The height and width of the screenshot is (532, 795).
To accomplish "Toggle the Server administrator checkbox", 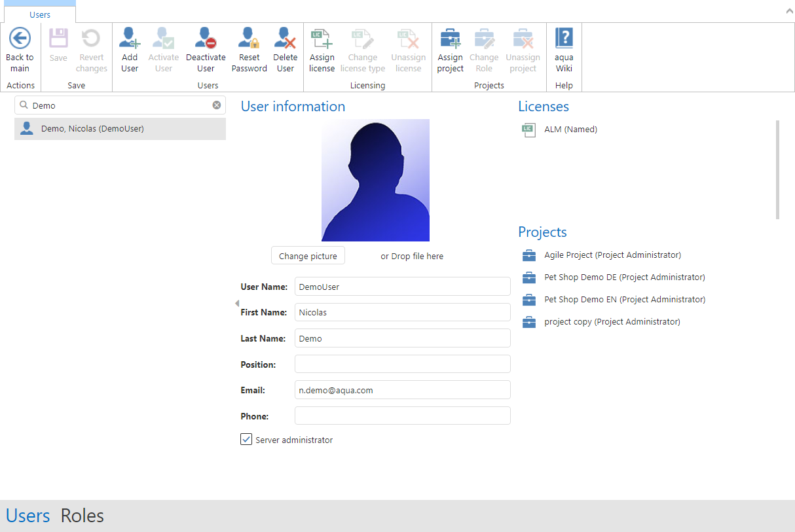I will click(246, 440).
